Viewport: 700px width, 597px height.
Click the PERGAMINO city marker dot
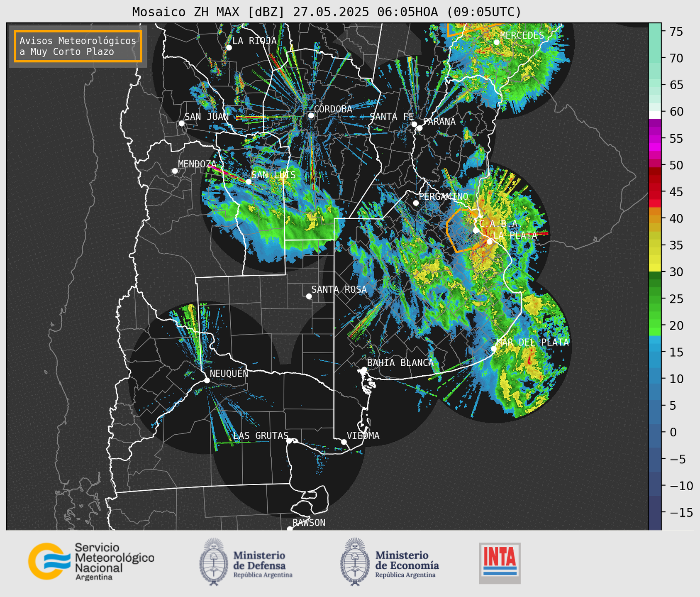point(416,203)
